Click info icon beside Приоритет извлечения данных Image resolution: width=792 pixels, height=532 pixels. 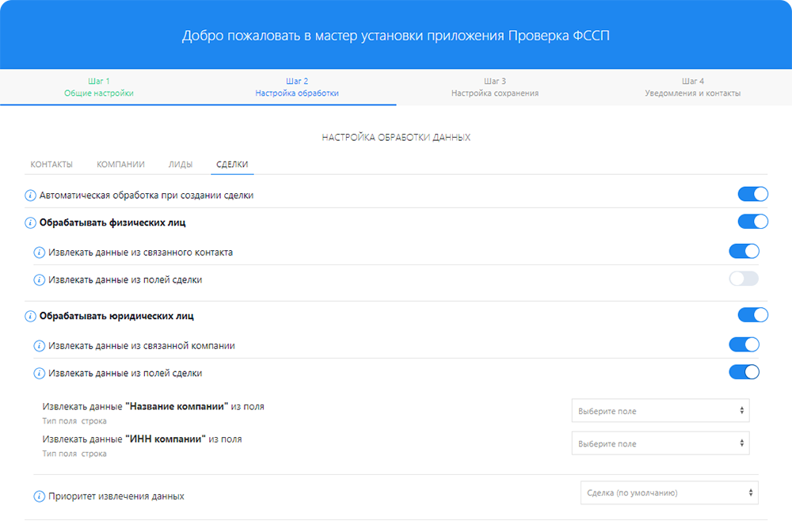tap(39, 496)
